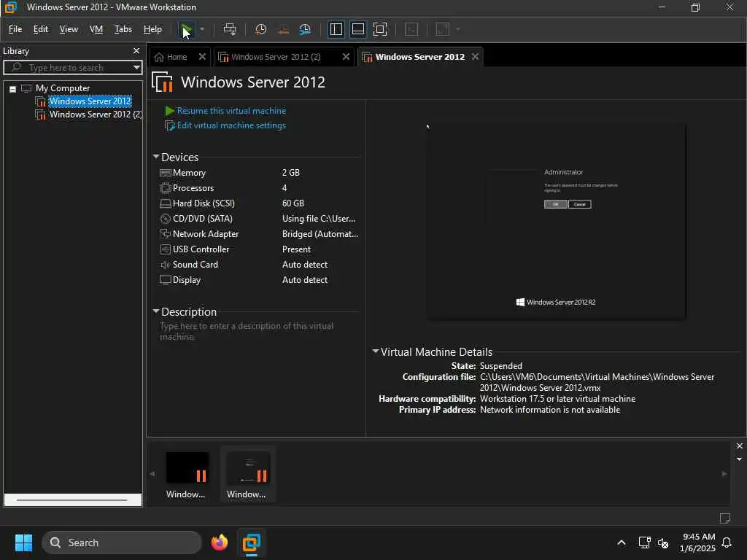Open the Tabs menu
The width and height of the screenshot is (747, 560).
[123, 29]
